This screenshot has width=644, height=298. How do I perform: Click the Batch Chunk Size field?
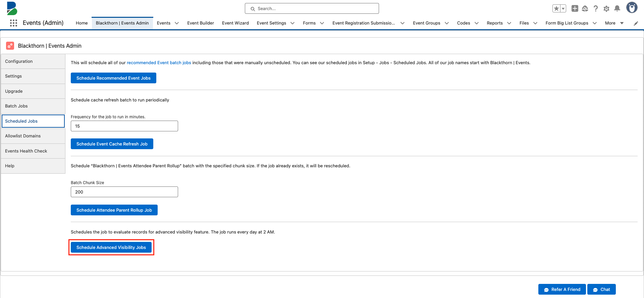coord(124,192)
